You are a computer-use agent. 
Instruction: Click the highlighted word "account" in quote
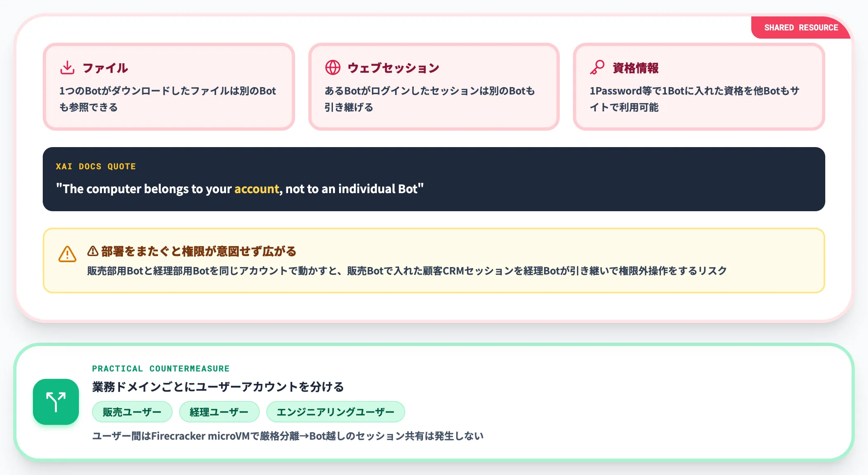coord(257,189)
